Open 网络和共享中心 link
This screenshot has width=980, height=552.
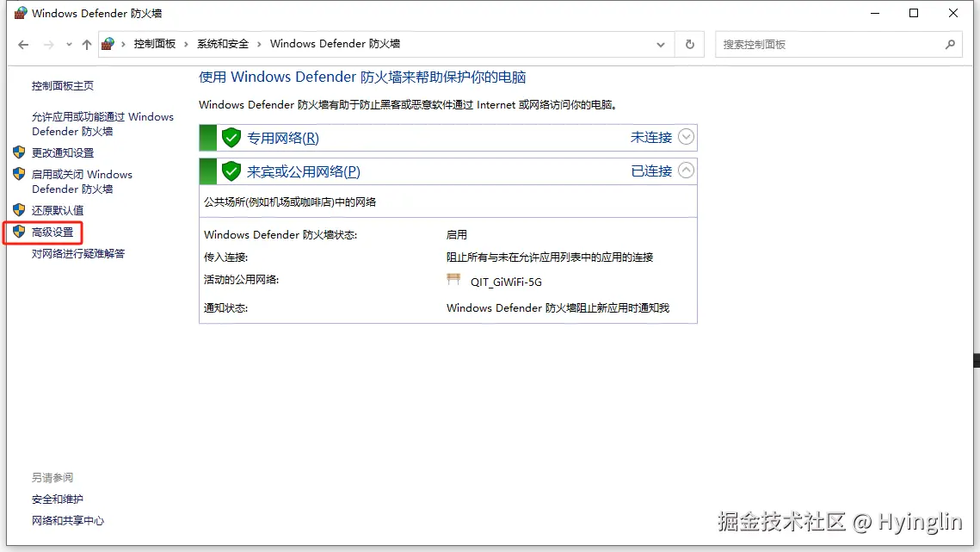pyautogui.click(x=67, y=521)
